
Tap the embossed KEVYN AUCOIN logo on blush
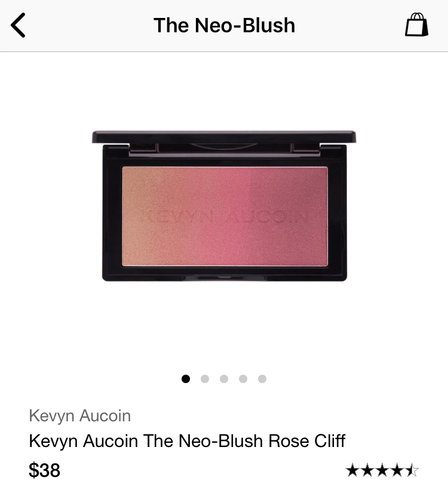pos(224,217)
